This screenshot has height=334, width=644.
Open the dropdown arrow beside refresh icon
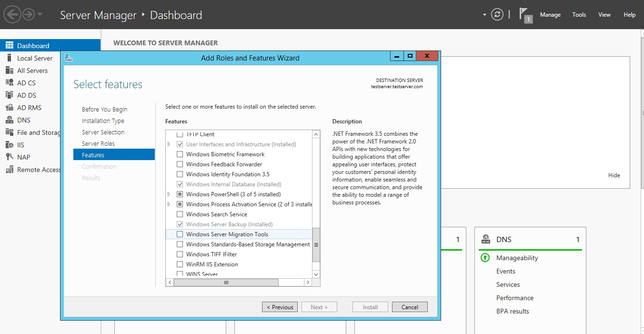[484, 15]
